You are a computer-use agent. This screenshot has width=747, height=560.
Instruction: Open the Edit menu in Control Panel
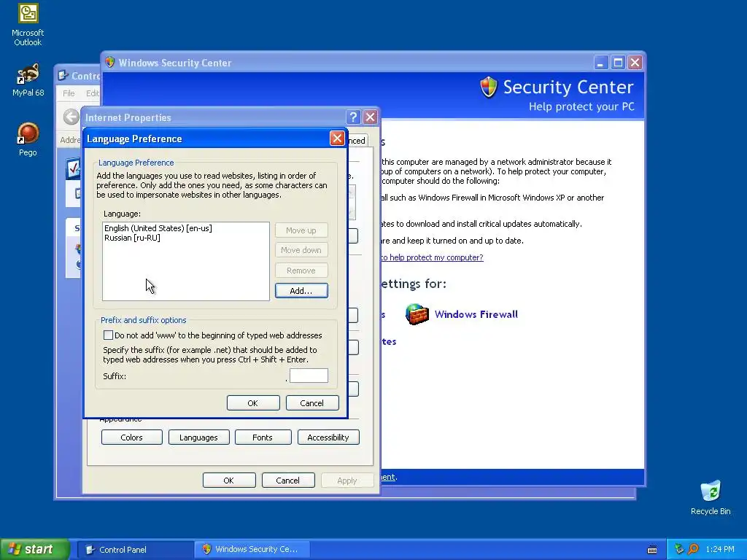click(93, 93)
